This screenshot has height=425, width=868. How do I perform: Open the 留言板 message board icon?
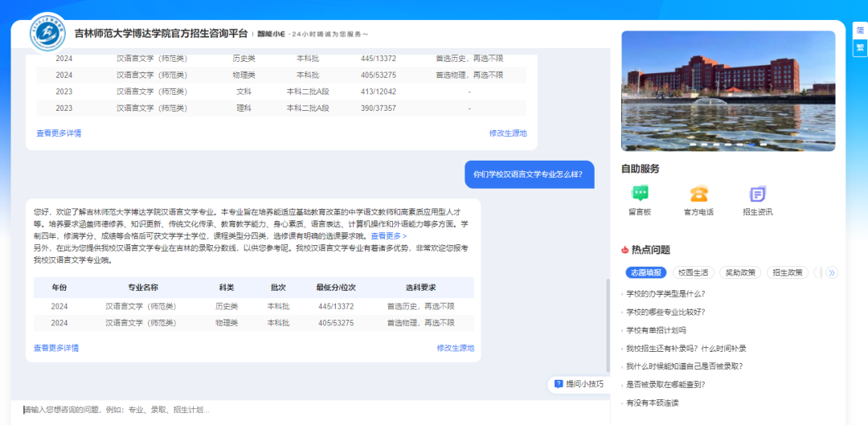point(640,194)
